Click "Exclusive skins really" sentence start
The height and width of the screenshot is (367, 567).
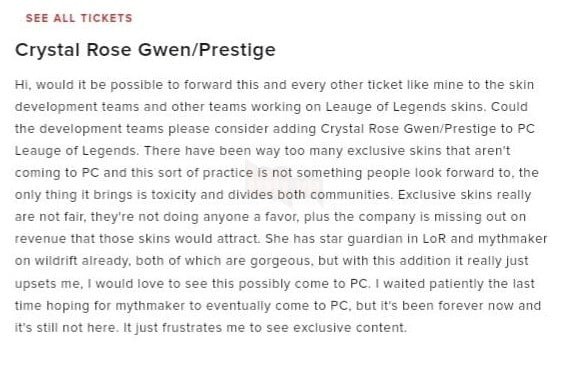pyautogui.click(x=464, y=195)
